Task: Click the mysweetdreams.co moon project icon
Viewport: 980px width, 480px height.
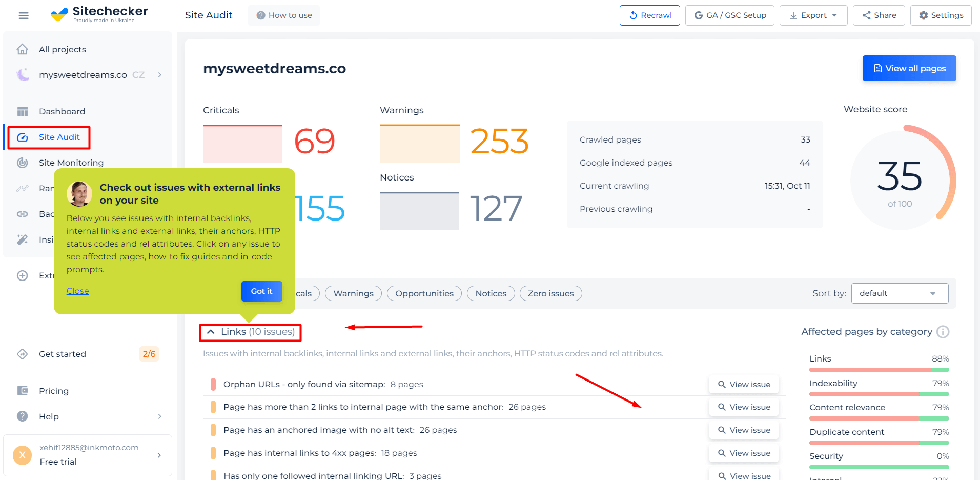Action: [x=23, y=75]
